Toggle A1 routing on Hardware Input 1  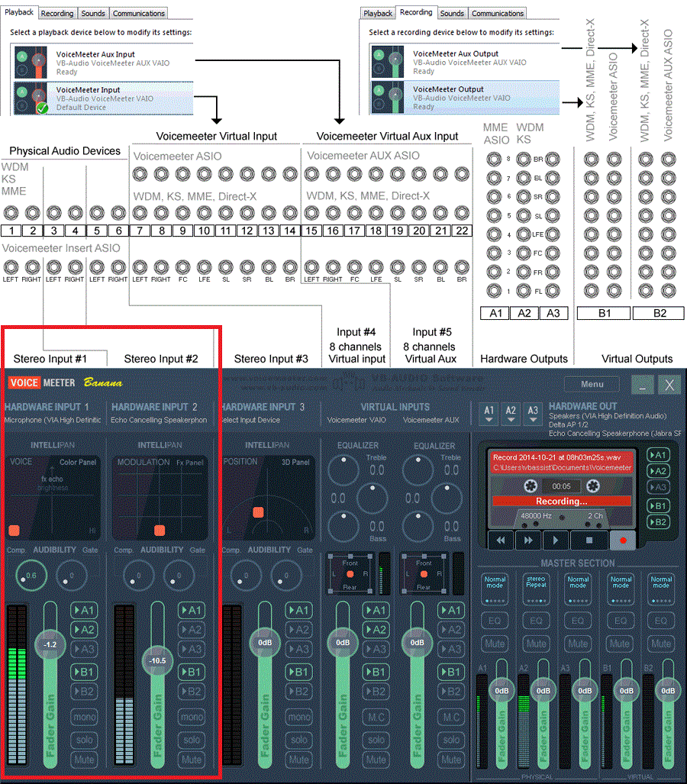pos(84,611)
